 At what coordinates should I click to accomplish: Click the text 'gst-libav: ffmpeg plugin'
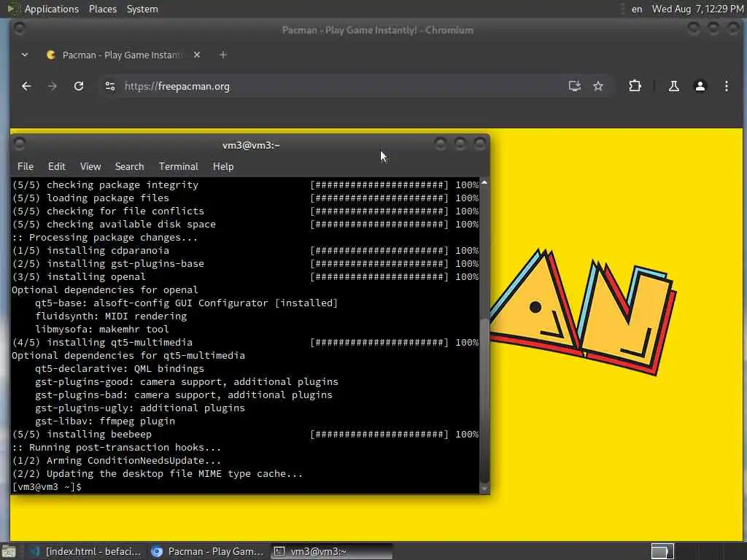(105, 421)
